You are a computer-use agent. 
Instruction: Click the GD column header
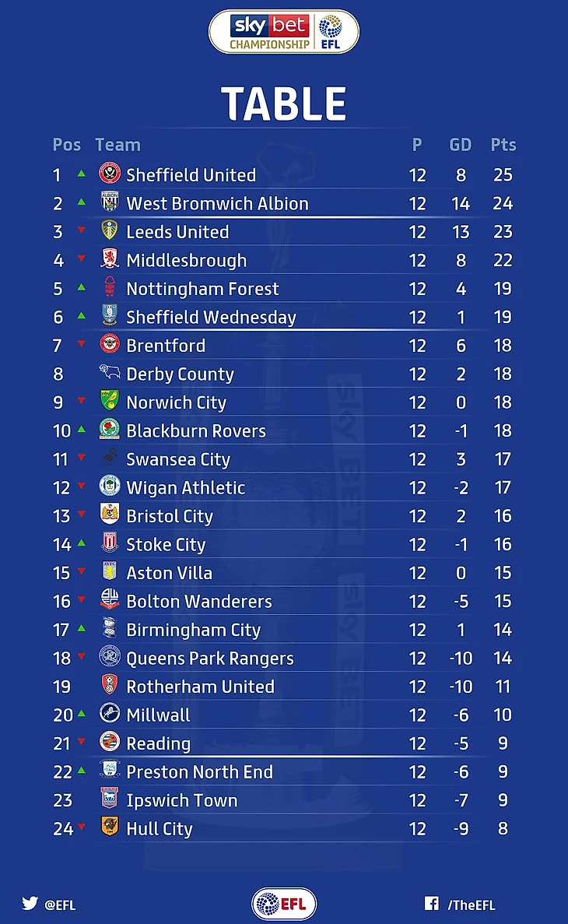click(461, 145)
